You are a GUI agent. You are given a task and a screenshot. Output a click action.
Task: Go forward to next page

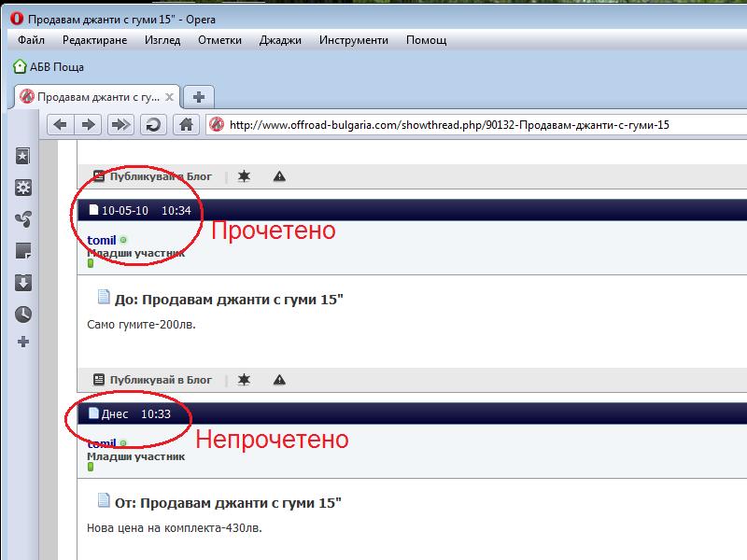point(88,125)
